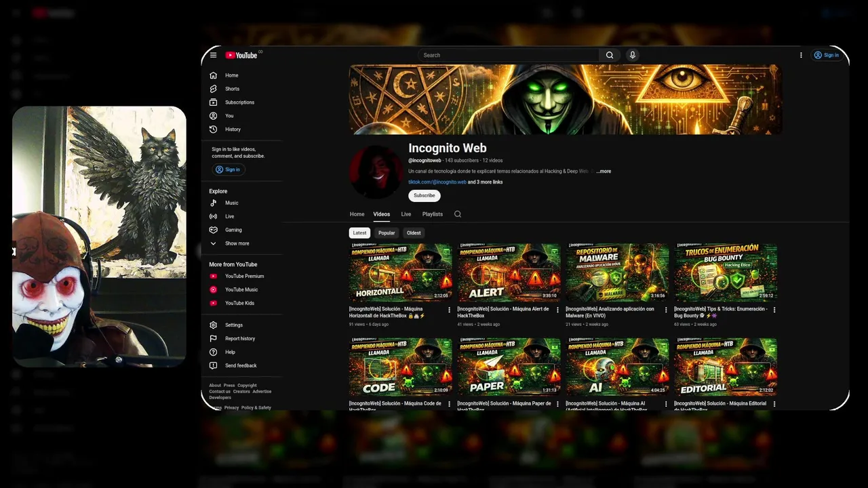
Task: Open Repositorio de Malware video thumbnail
Action: [x=617, y=272]
